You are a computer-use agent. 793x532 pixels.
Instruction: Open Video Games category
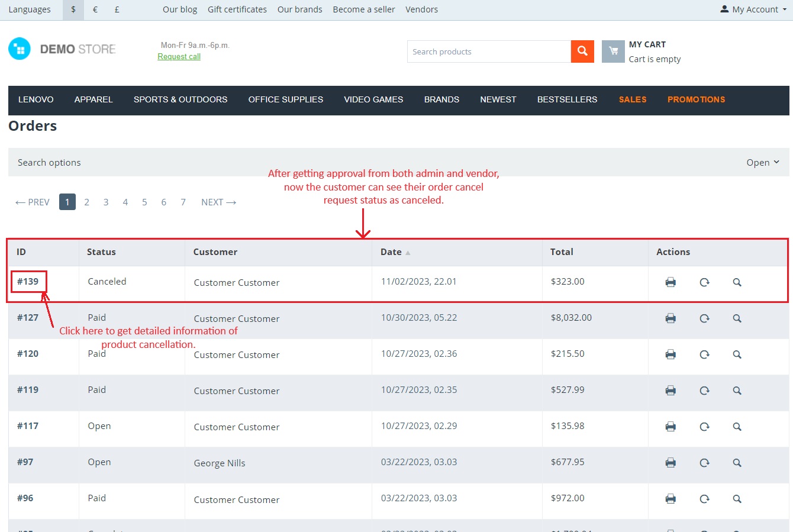373,99
